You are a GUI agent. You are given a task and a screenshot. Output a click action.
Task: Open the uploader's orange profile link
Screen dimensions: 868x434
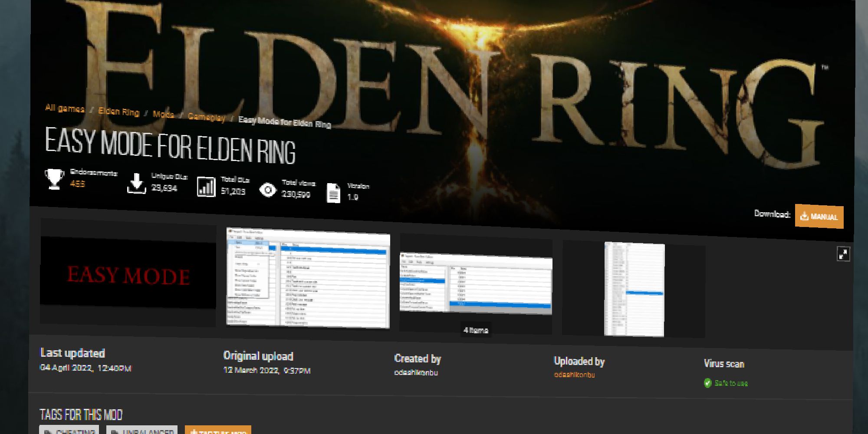(574, 374)
